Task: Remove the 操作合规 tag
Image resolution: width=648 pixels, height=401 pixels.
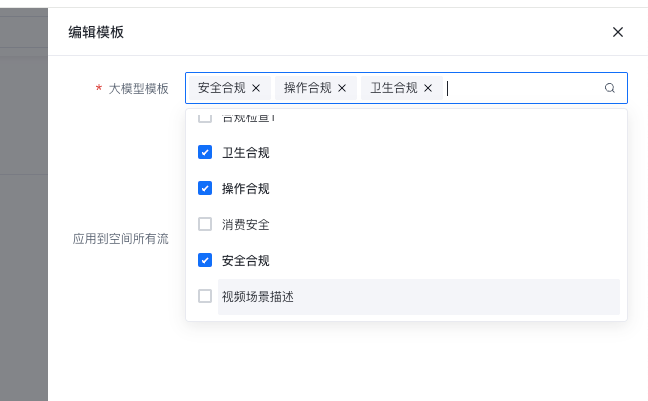Action: pos(342,88)
